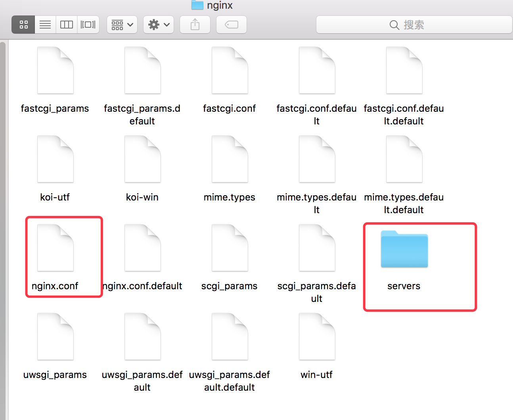Click the search field
The height and width of the screenshot is (420, 513).
coord(414,25)
